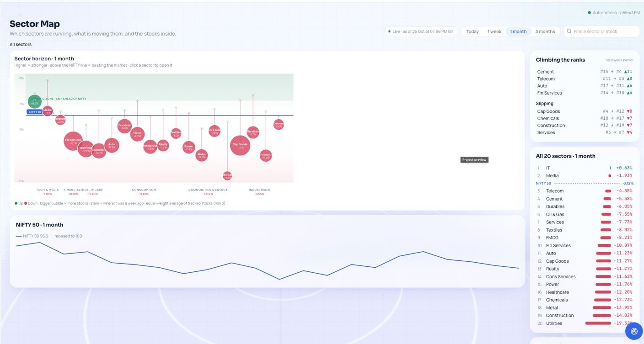The width and height of the screenshot is (644, 344).
Task: Select row 15 Power in All 20 sectors
Action: (x=585, y=284)
